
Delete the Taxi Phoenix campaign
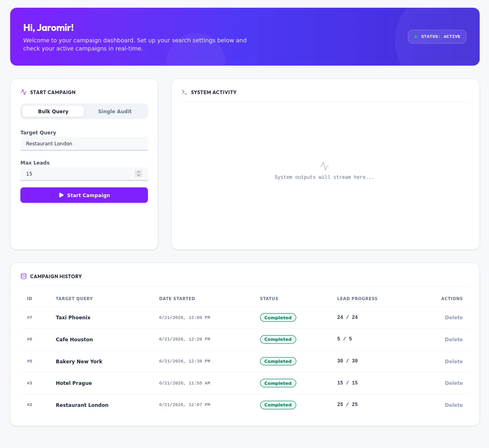point(454,318)
